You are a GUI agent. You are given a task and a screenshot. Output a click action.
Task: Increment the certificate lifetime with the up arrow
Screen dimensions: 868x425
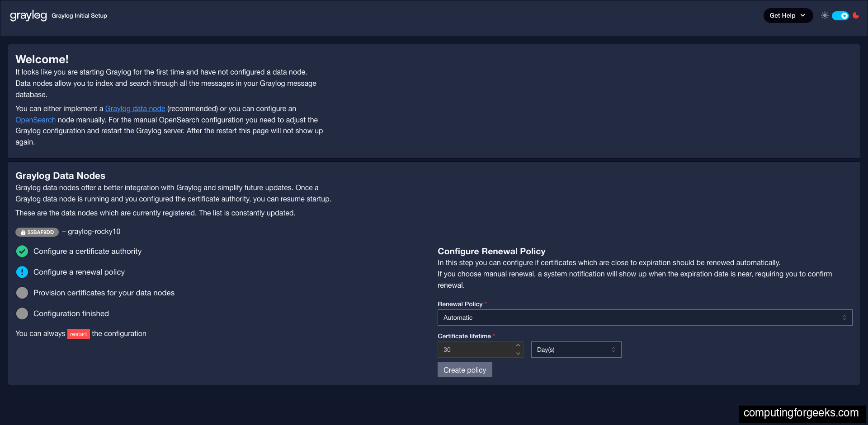[518, 345]
